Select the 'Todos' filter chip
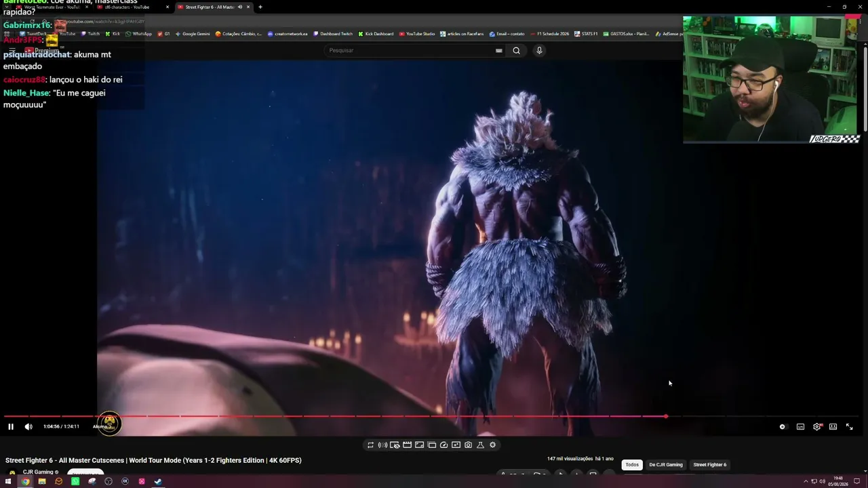This screenshot has width=868, height=488. [x=632, y=465]
